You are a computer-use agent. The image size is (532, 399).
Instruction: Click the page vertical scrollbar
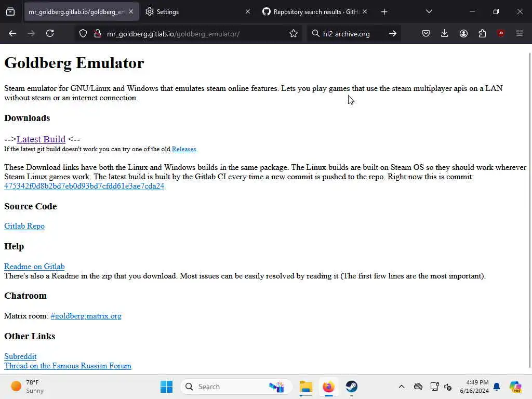pyautogui.click(x=529, y=210)
